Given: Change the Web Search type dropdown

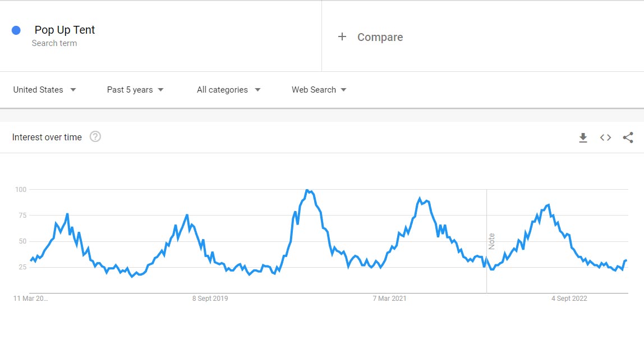Looking at the screenshot, I should 319,90.
